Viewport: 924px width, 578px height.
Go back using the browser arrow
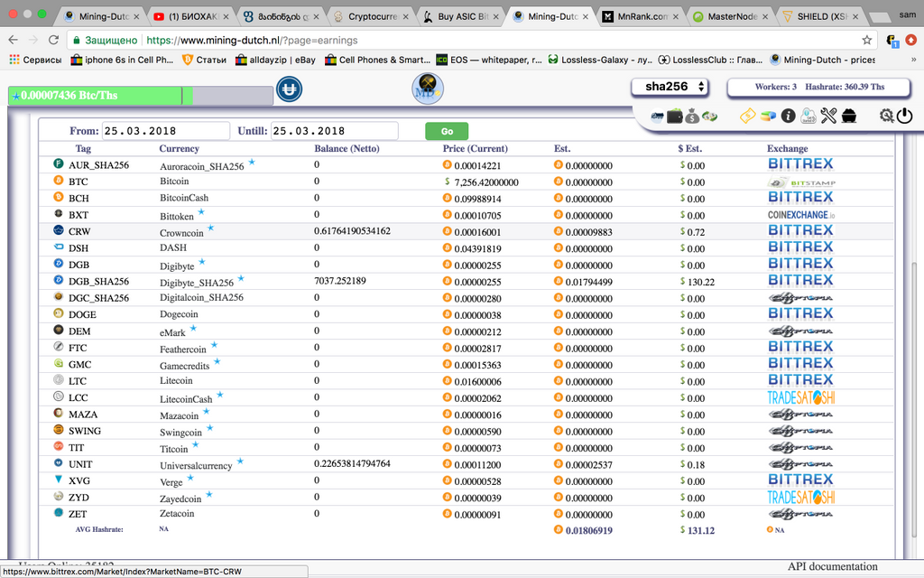13,40
